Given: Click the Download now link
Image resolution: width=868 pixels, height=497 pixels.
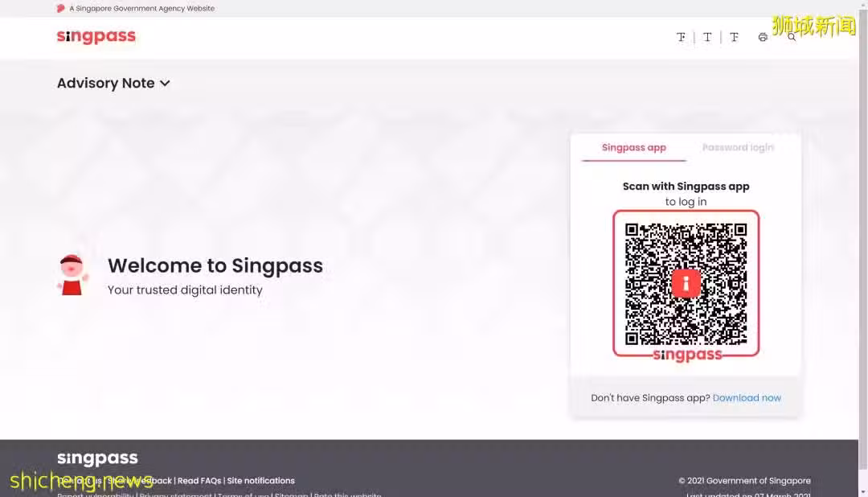Looking at the screenshot, I should [747, 398].
